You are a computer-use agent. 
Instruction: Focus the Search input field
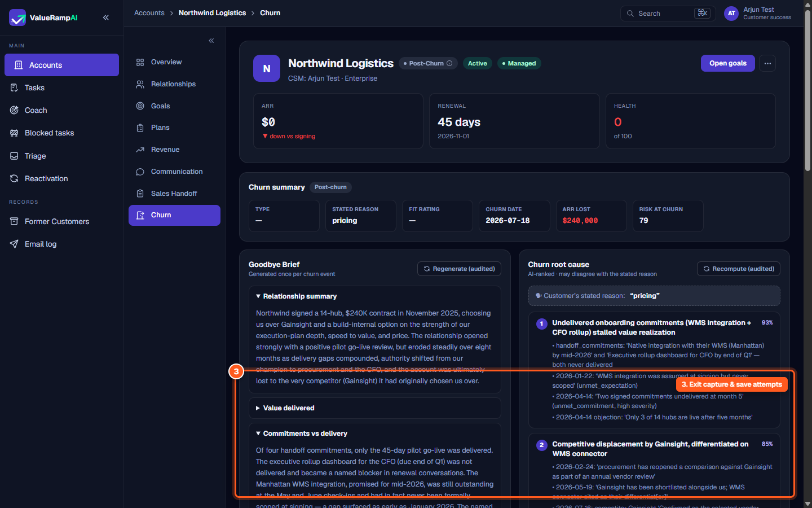pyautogui.click(x=668, y=14)
